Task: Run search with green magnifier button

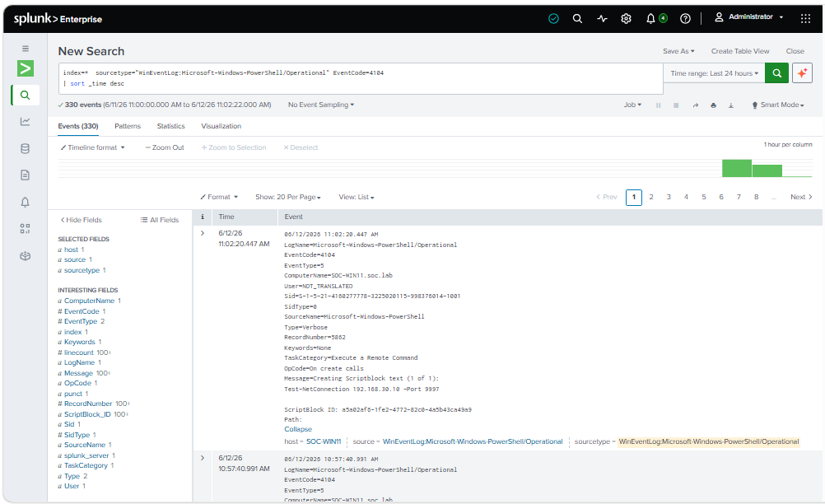Action: (776, 73)
